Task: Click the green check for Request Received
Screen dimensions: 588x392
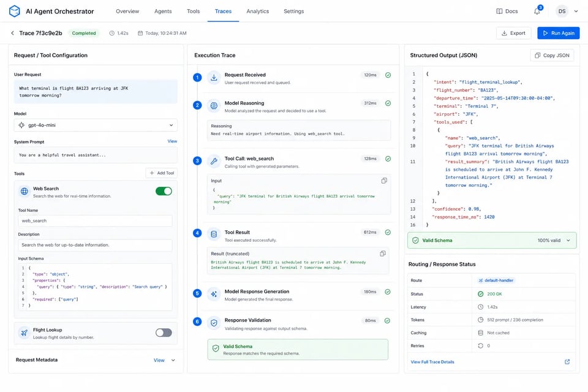Action: tap(388, 75)
